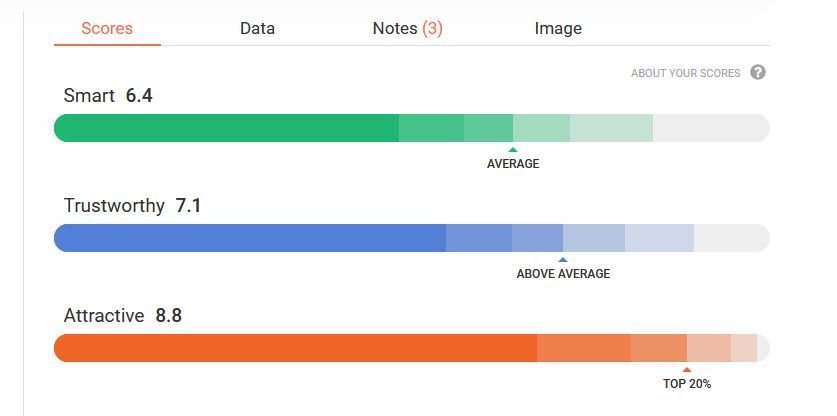The height and width of the screenshot is (416, 837).
Task: Open the Data tab
Action: point(257,28)
